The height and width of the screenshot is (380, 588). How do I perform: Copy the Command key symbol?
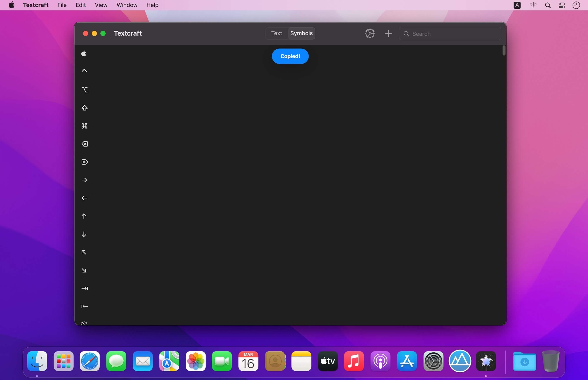[85, 126]
